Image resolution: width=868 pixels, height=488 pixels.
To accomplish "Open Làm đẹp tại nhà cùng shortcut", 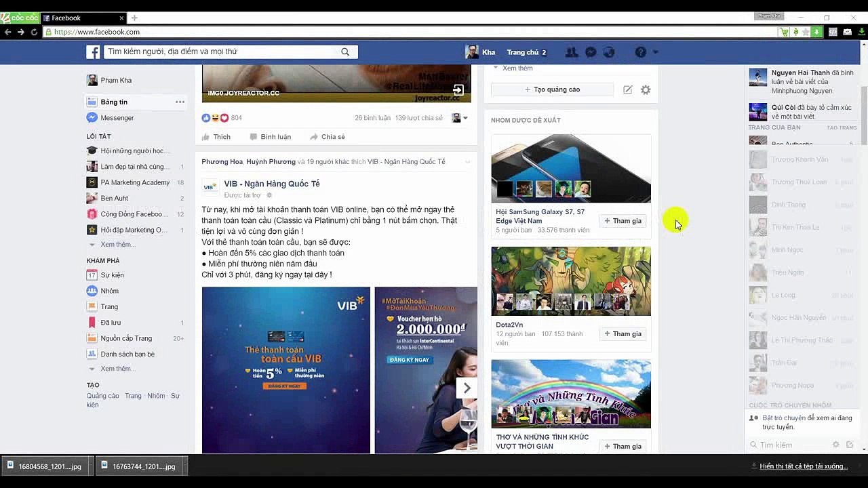I will [136, 167].
